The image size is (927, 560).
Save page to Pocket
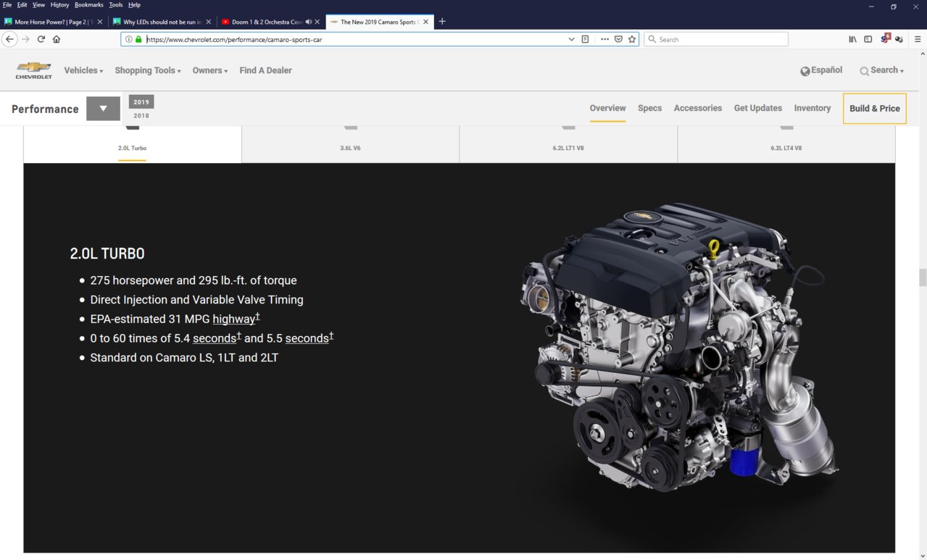click(618, 39)
